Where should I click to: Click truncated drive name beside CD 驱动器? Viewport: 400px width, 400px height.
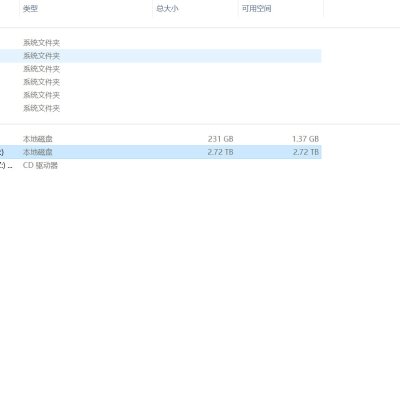[x=6, y=165]
